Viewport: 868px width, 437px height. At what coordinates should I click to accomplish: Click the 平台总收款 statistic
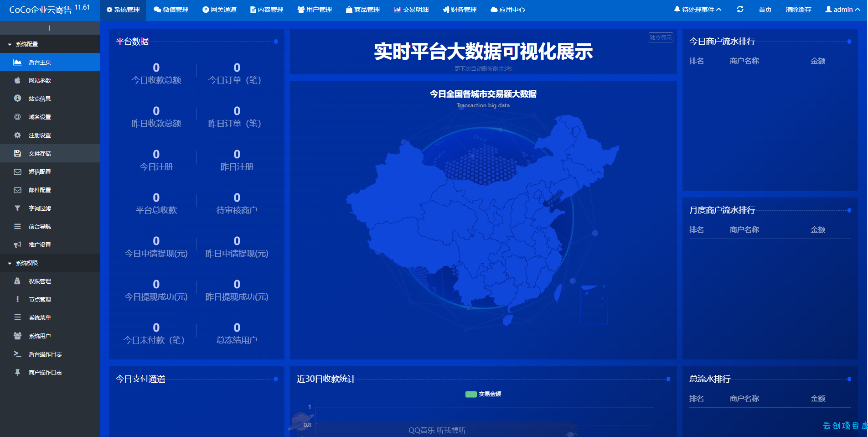coord(156,204)
